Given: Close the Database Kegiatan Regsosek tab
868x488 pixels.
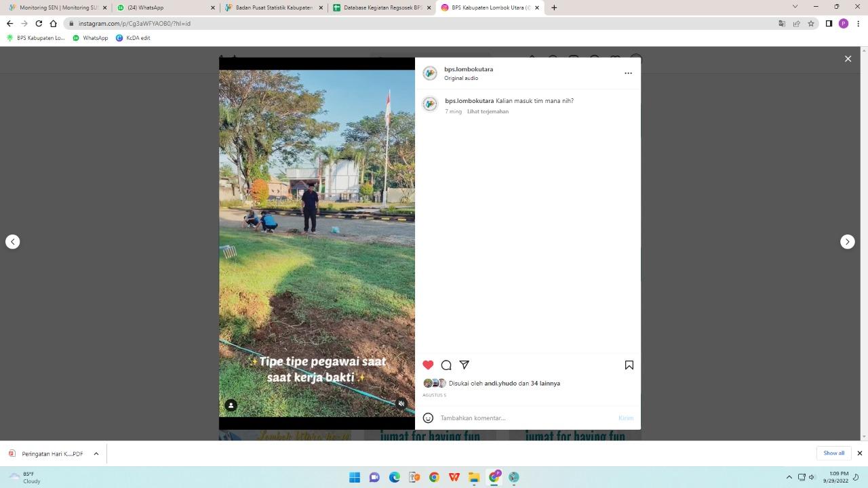Looking at the screenshot, I should (429, 7).
